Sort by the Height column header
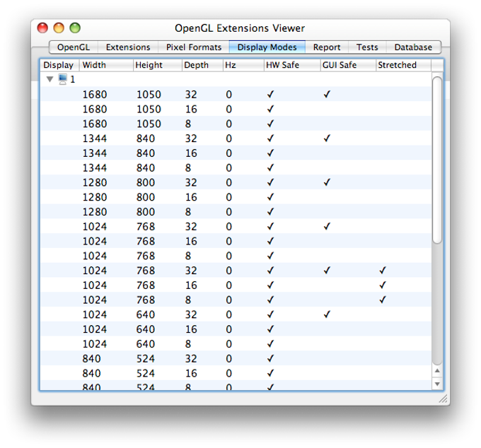This screenshot has width=481, height=448. pos(157,65)
